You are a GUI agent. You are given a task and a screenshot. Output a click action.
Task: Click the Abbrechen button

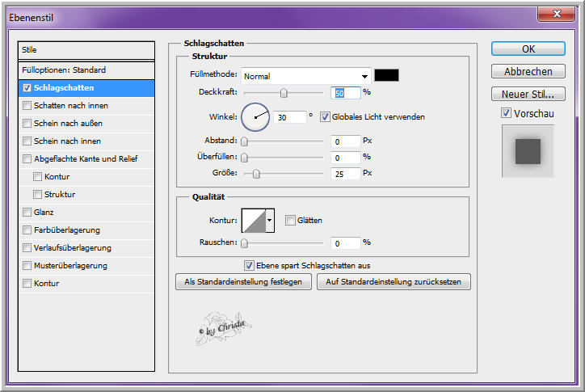click(x=528, y=71)
